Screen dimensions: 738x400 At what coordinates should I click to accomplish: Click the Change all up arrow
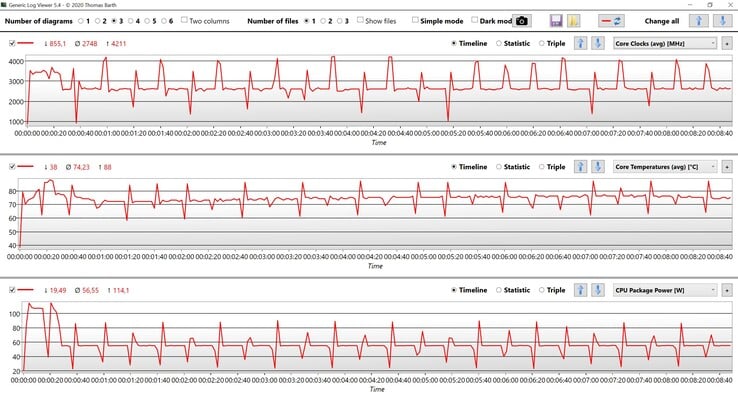click(698, 21)
